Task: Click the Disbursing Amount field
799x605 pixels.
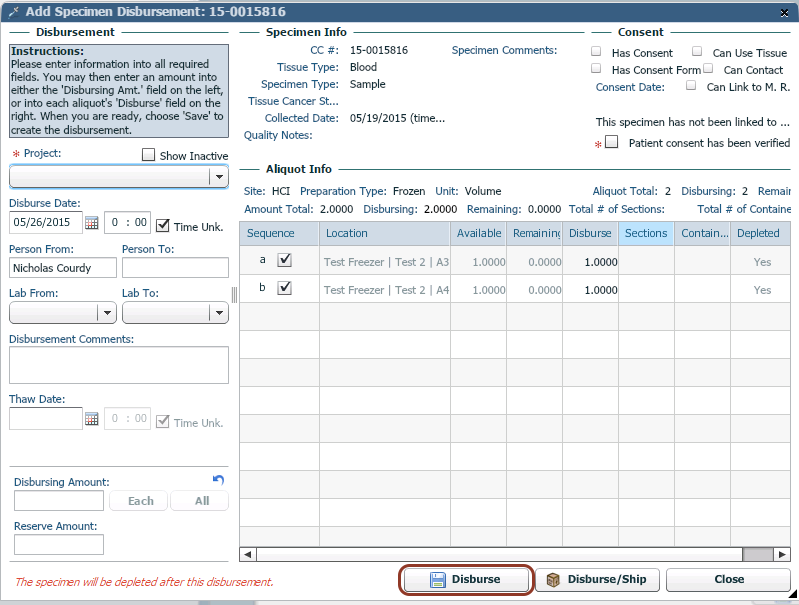Action: [59, 501]
